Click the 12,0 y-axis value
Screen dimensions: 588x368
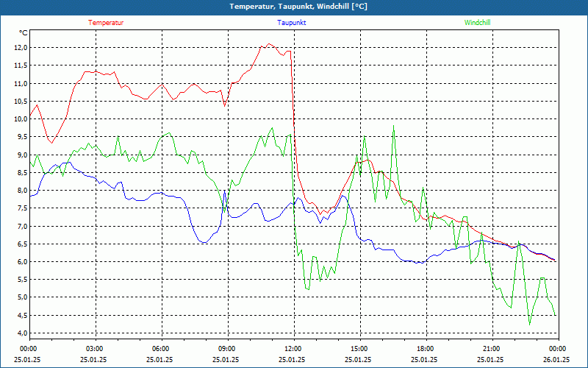click(21, 48)
